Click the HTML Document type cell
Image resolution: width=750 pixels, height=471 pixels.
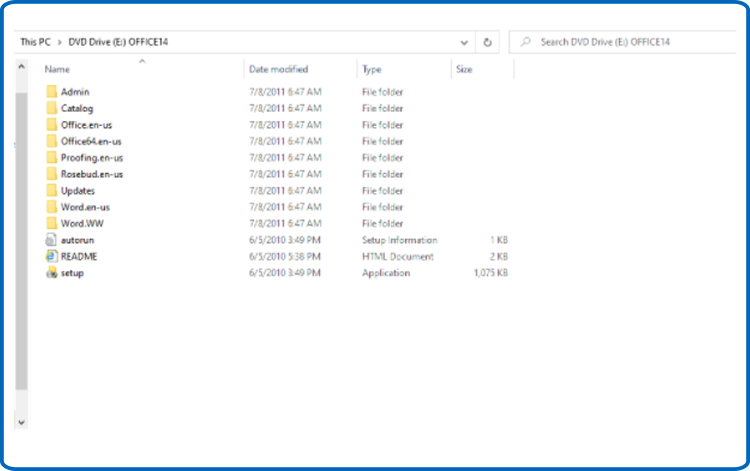pyautogui.click(x=398, y=256)
